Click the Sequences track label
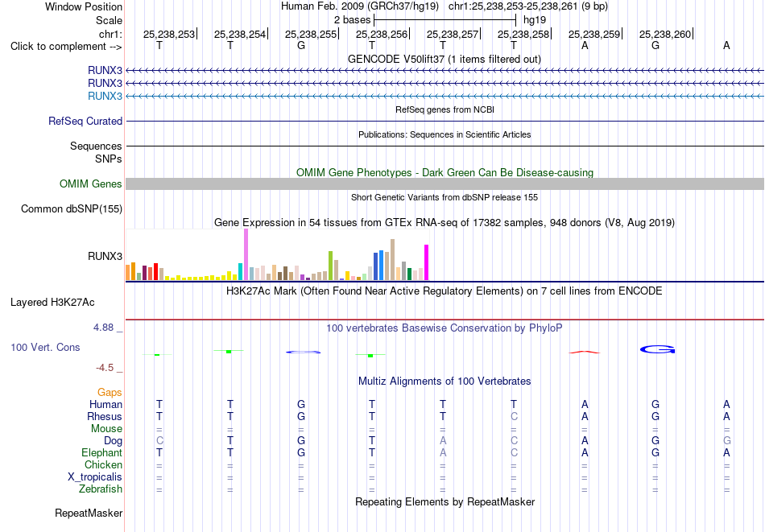 [96, 146]
